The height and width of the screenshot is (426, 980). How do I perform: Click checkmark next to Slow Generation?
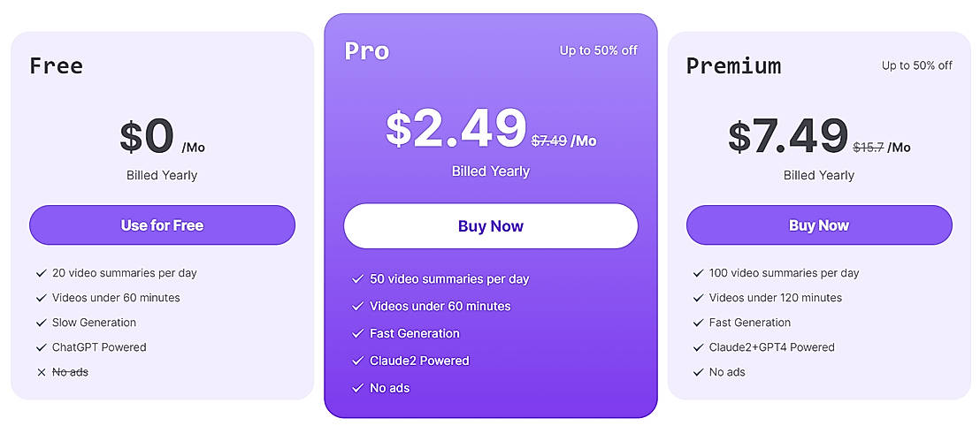click(x=42, y=323)
